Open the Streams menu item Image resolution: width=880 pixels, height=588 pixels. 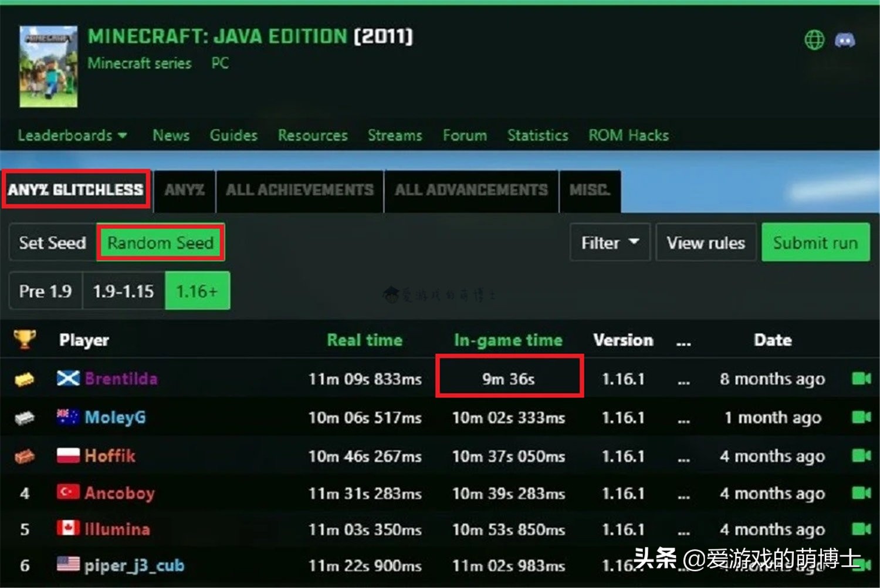click(x=395, y=136)
